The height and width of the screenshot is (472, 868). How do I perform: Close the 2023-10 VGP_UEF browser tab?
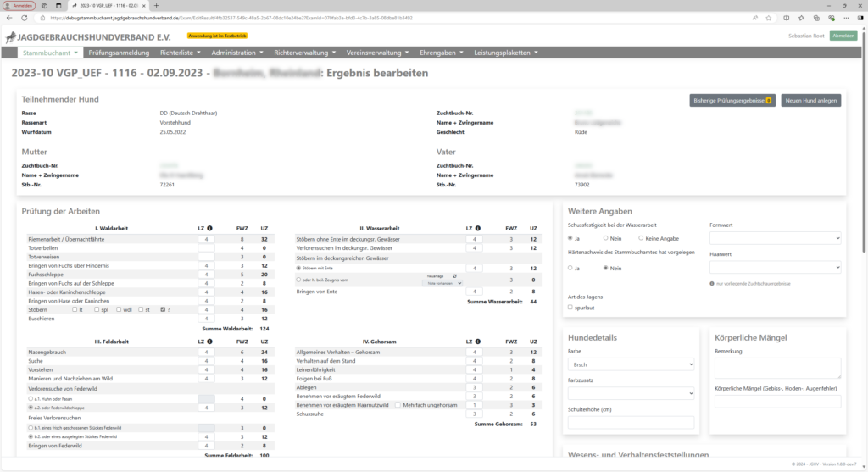tap(143, 6)
